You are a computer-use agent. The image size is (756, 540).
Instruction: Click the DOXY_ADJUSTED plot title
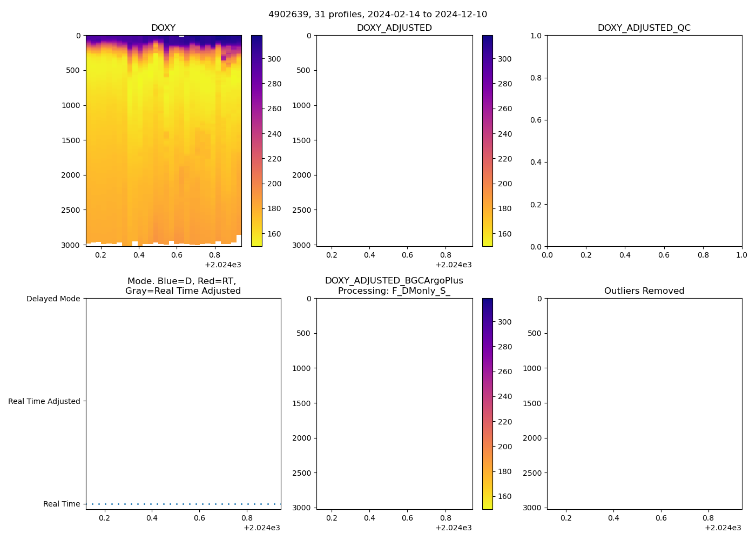click(394, 28)
